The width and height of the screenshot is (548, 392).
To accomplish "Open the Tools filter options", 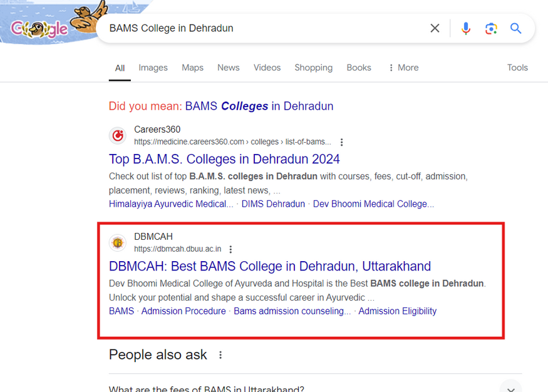I will pos(517,68).
